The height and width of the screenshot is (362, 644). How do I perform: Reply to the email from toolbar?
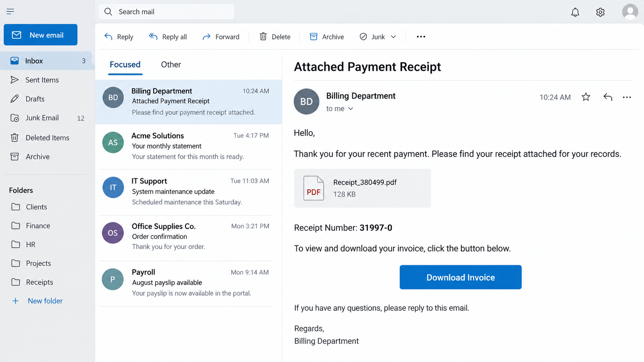[x=119, y=37]
